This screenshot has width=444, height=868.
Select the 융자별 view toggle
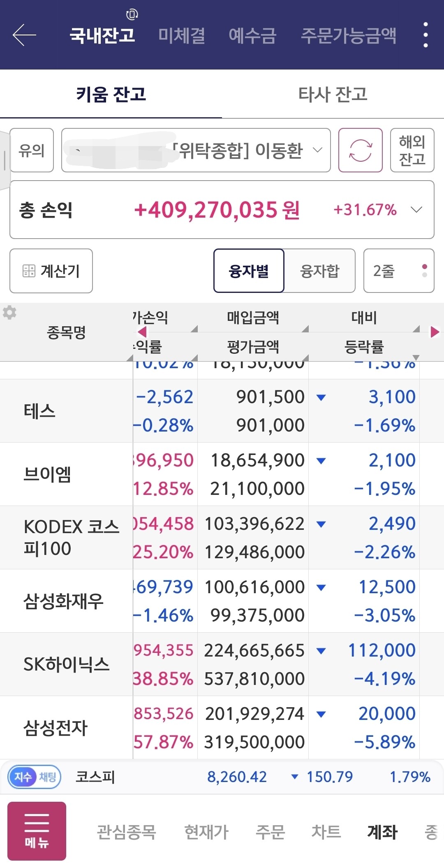(x=249, y=271)
